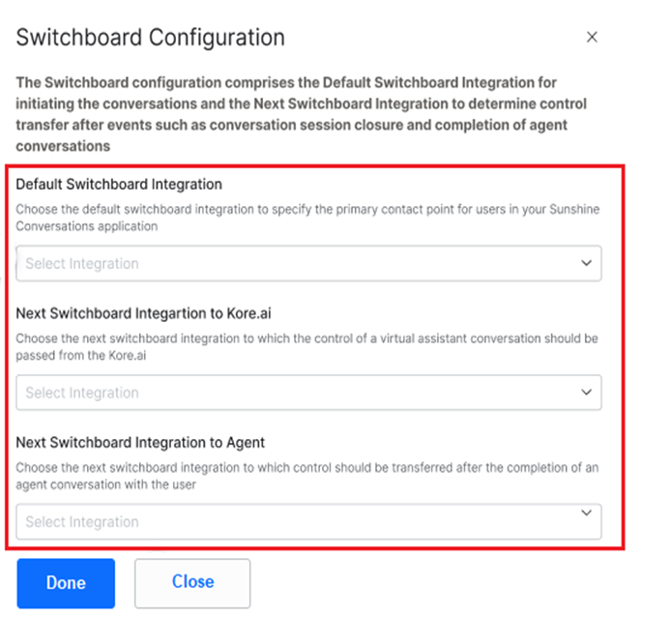Image resolution: width=672 pixels, height=618 pixels.
Task: Close the Switchboard Configuration dialog with the X icon
Action: pyautogui.click(x=592, y=38)
